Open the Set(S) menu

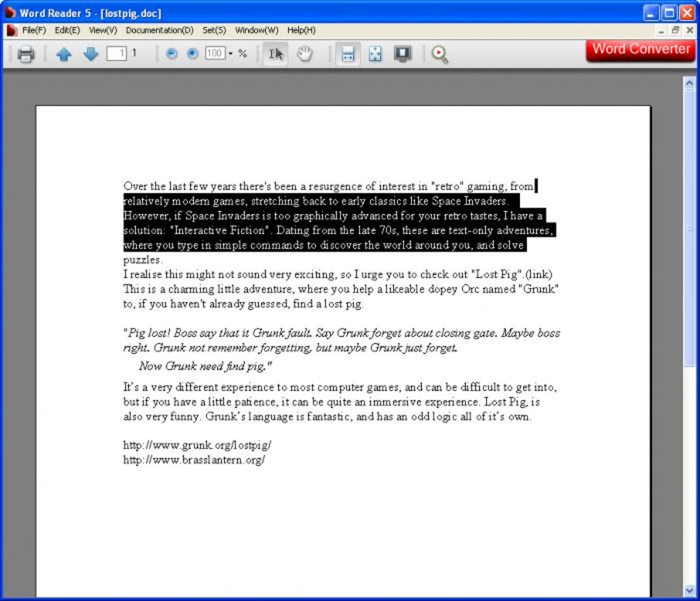[214, 30]
